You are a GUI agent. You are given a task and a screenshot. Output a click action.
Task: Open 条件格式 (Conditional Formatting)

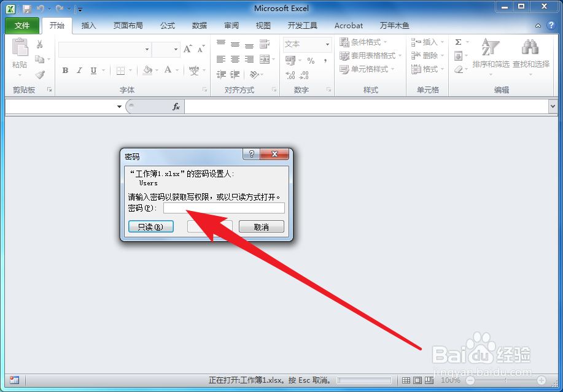(365, 42)
